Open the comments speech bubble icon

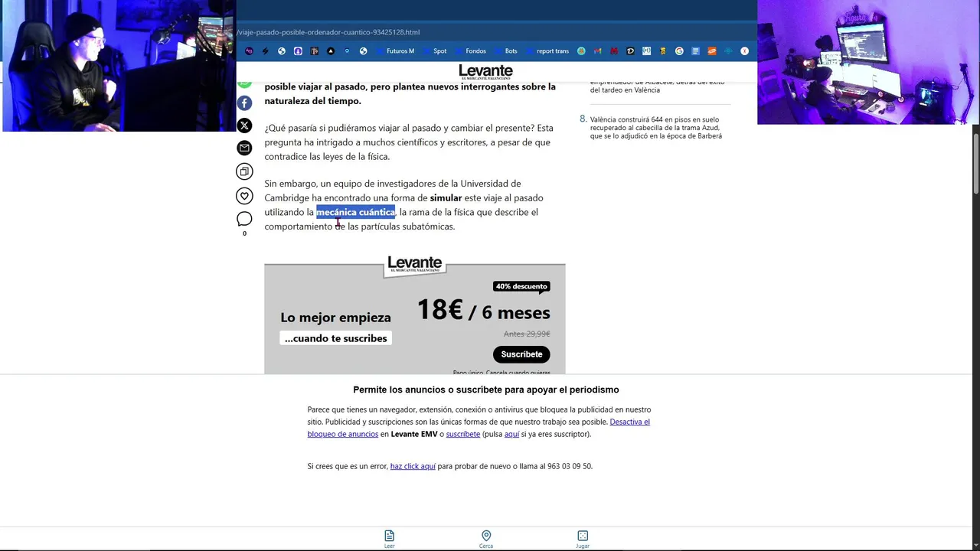tap(244, 219)
